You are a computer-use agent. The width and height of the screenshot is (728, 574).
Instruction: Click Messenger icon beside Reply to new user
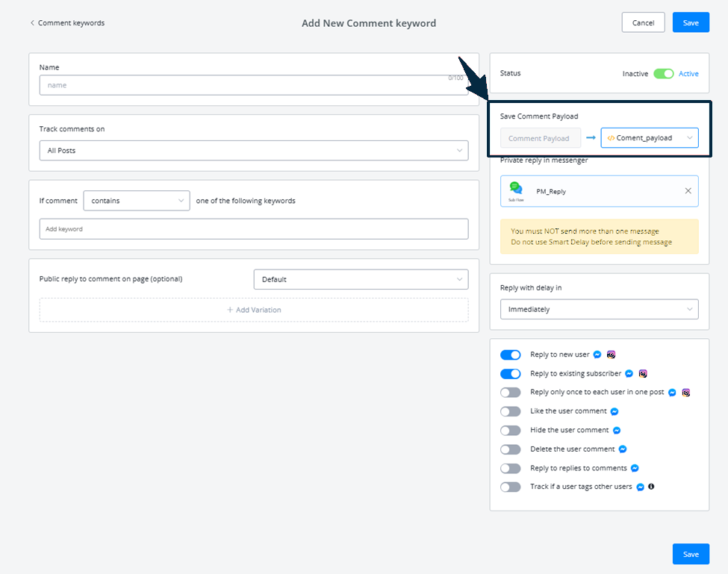coord(597,355)
